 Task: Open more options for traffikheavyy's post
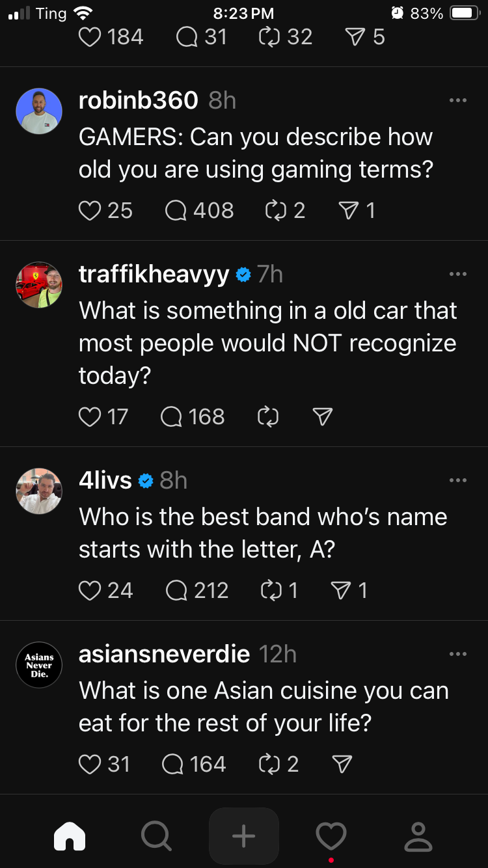(457, 275)
